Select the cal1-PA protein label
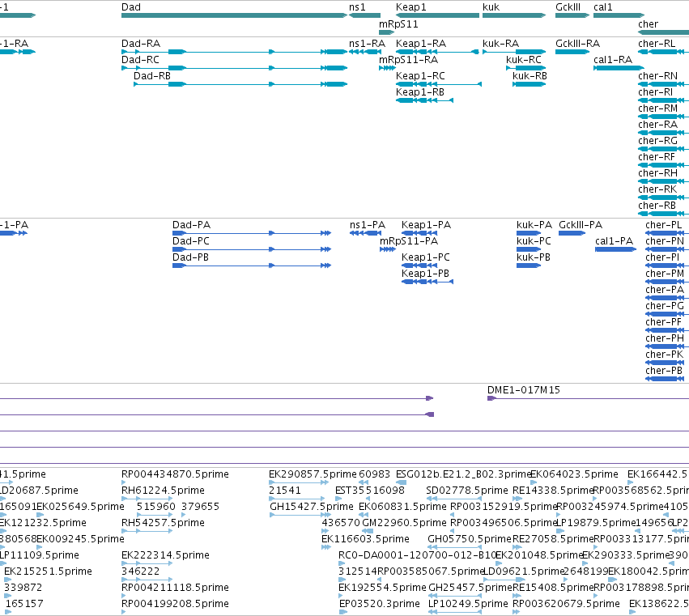The image size is (689, 616). [615, 241]
